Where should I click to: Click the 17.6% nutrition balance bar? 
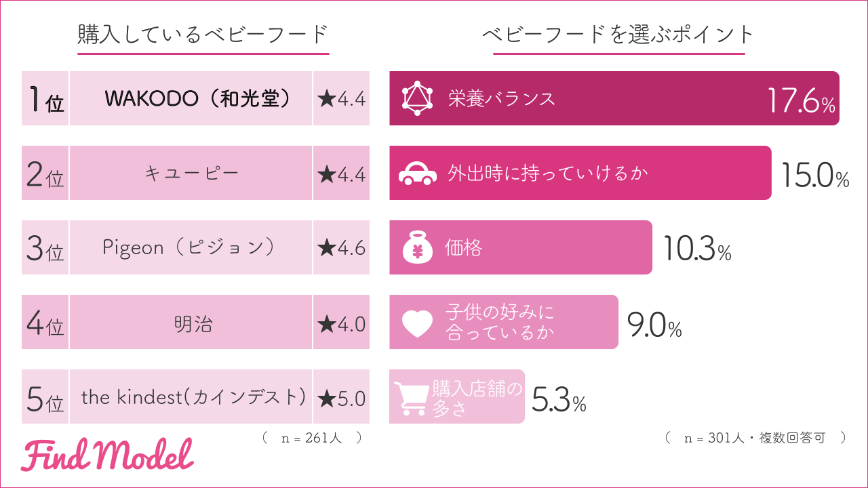[614, 99]
